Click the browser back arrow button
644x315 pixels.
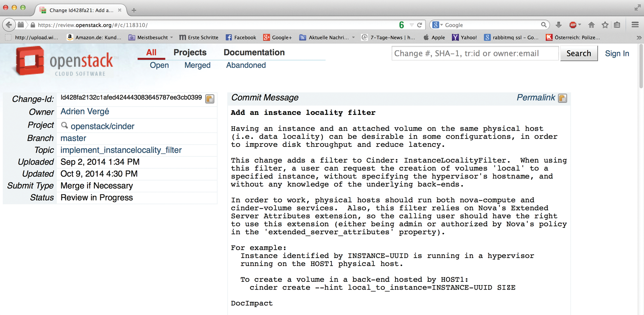pos(9,25)
